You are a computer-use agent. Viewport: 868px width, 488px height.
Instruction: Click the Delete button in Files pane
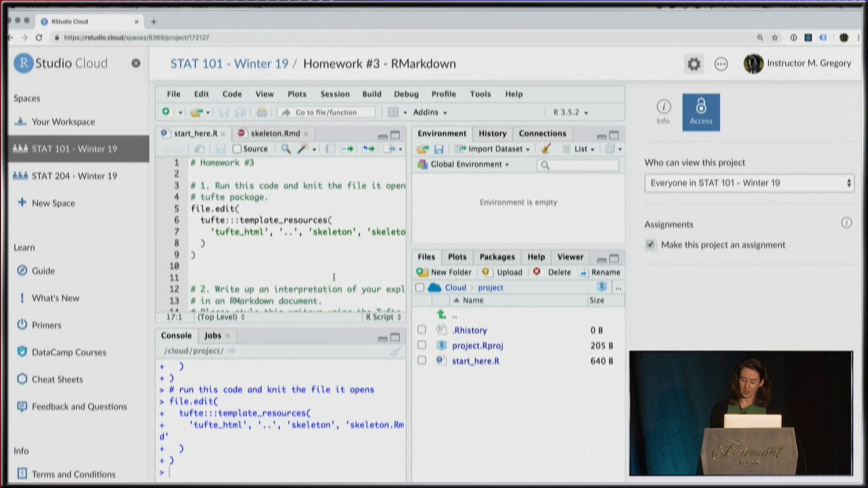click(x=552, y=272)
